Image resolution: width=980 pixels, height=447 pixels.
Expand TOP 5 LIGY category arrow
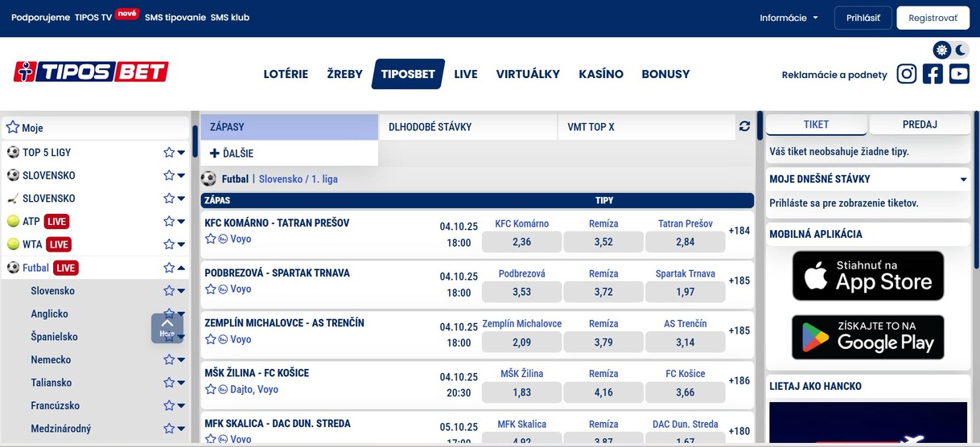point(181,153)
